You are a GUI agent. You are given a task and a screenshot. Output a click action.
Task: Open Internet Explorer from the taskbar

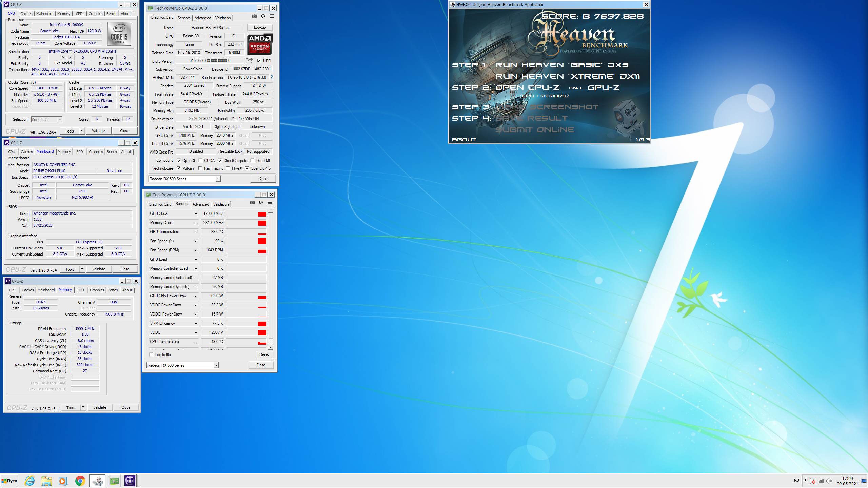point(30,481)
